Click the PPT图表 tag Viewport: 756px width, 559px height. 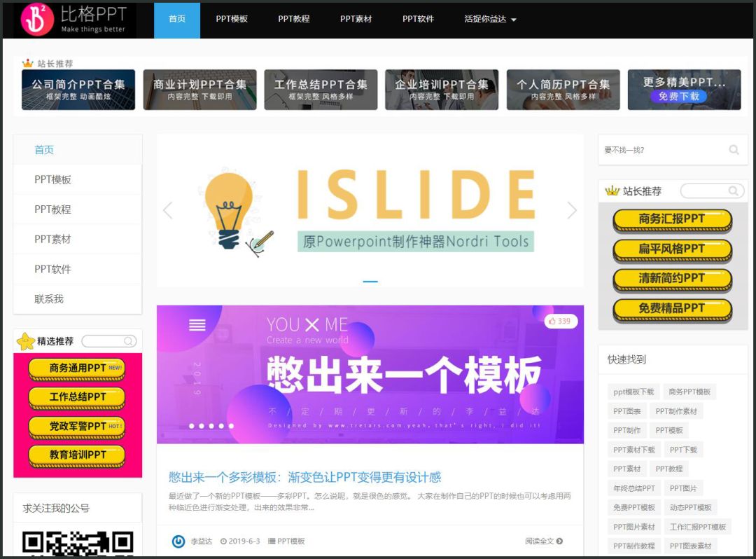point(626,411)
